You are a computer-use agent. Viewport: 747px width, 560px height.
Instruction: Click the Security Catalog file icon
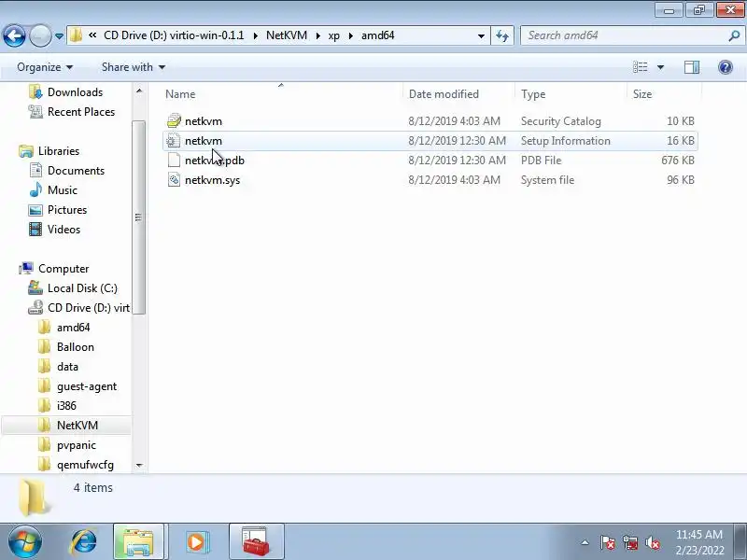(174, 121)
